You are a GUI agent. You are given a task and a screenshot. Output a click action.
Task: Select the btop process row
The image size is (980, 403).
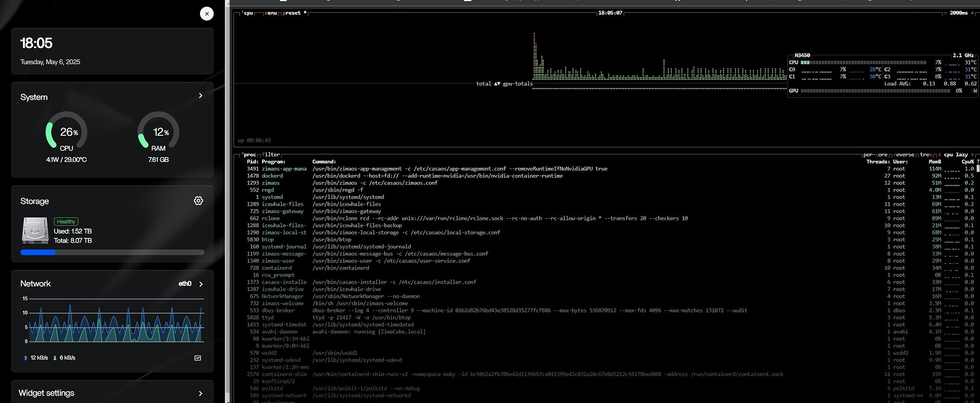[x=606, y=240]
